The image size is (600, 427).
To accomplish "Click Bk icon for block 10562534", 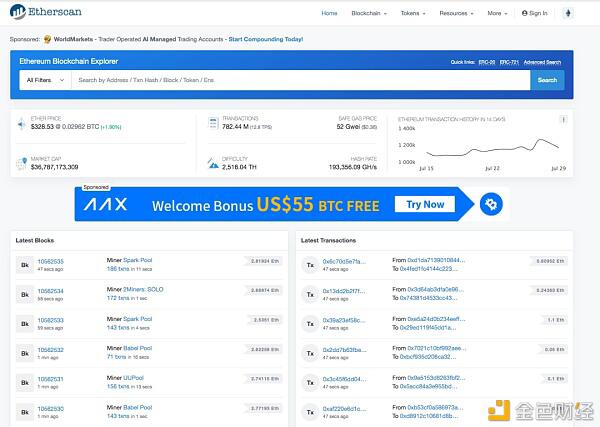I will tap(25, 295).
